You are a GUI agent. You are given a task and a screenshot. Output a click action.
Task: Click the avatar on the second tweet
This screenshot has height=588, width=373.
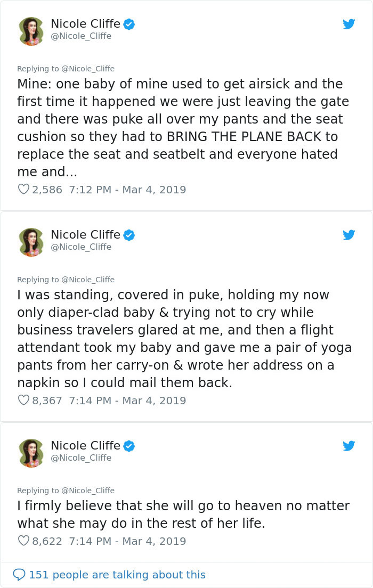(x=31, y=241)
